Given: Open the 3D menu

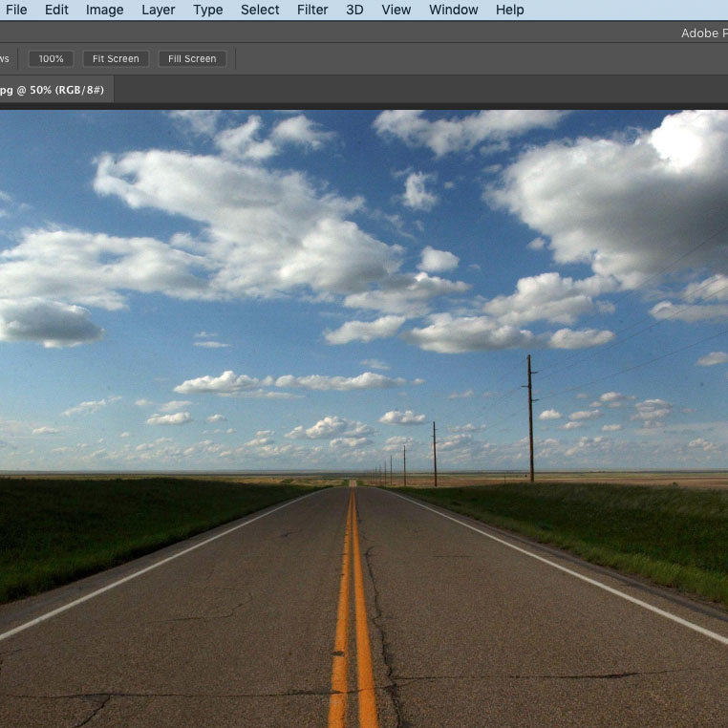Looking at the screenshot, I should (354, 10).
